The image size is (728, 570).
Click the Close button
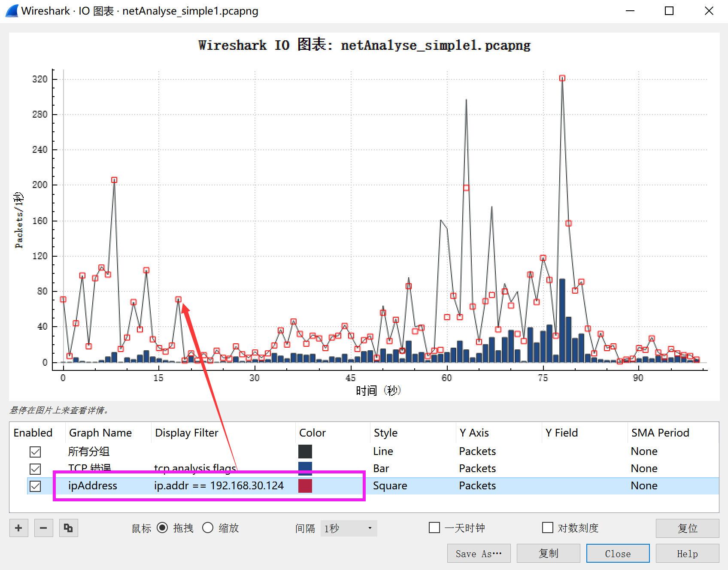click(x=618, y=554)
